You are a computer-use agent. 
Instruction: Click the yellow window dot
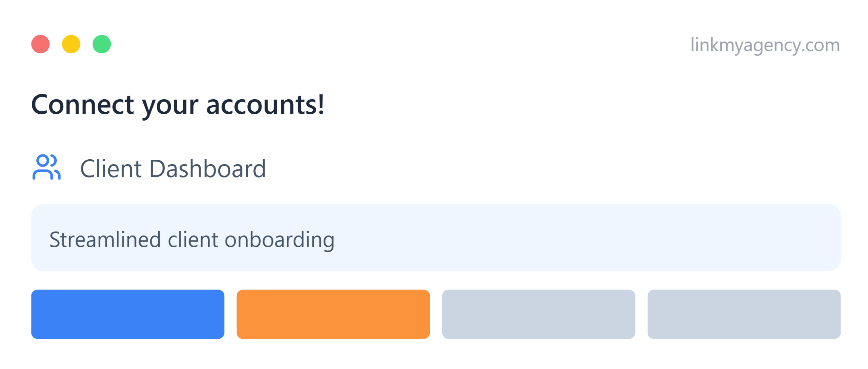pos(71,44)
